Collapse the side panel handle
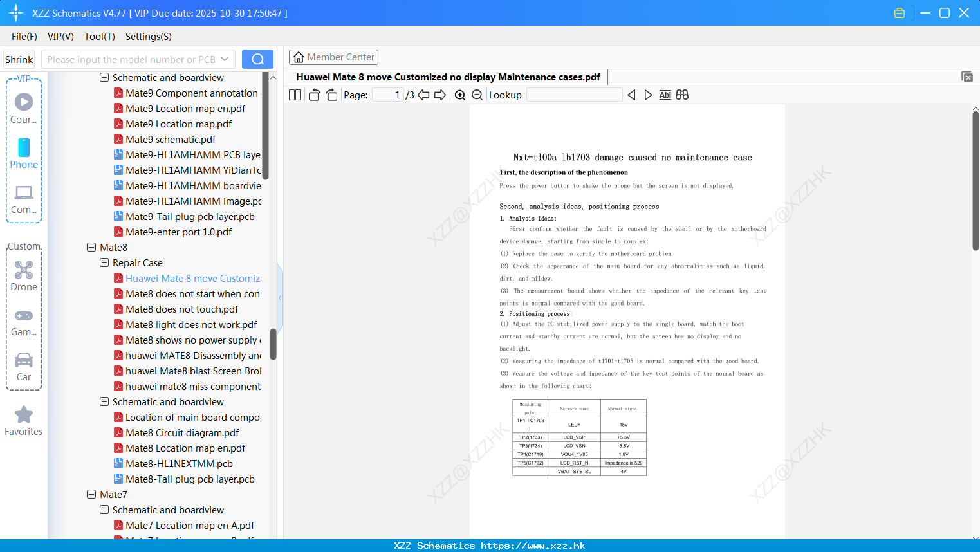This screenshot has height=552, width=980. tap(280, 297)
